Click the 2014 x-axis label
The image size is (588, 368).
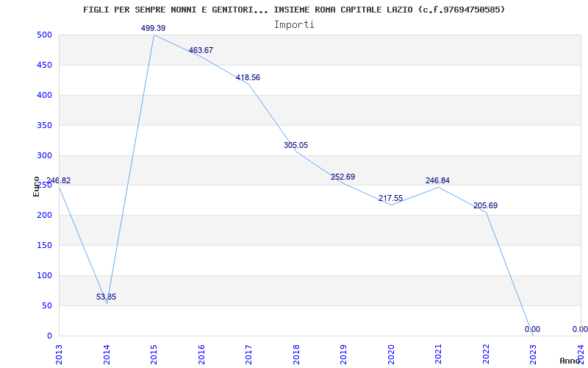coord(107,355)
